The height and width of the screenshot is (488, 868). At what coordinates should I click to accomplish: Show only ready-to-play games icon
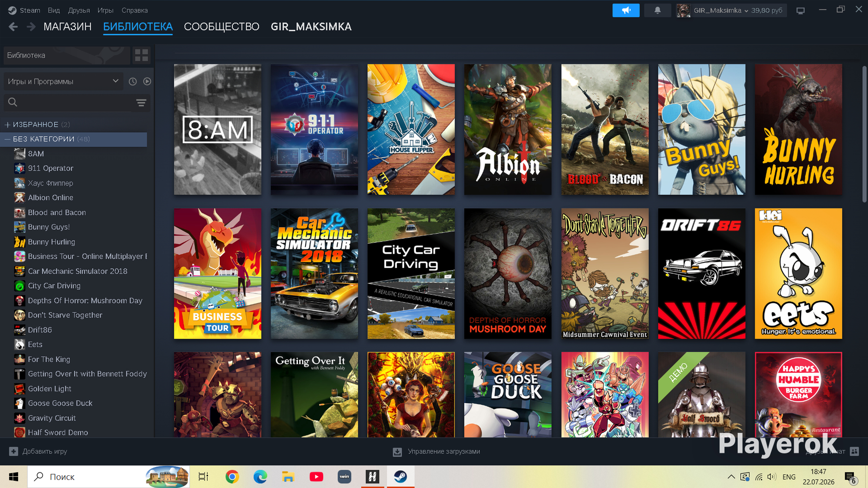tap(147, 81)
